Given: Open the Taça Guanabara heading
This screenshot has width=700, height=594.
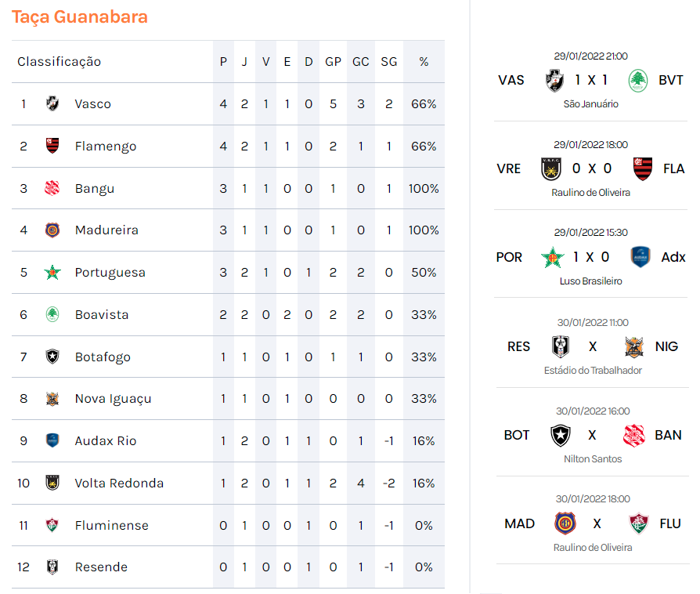Looking at the screenshot, I should click(80, 16).
